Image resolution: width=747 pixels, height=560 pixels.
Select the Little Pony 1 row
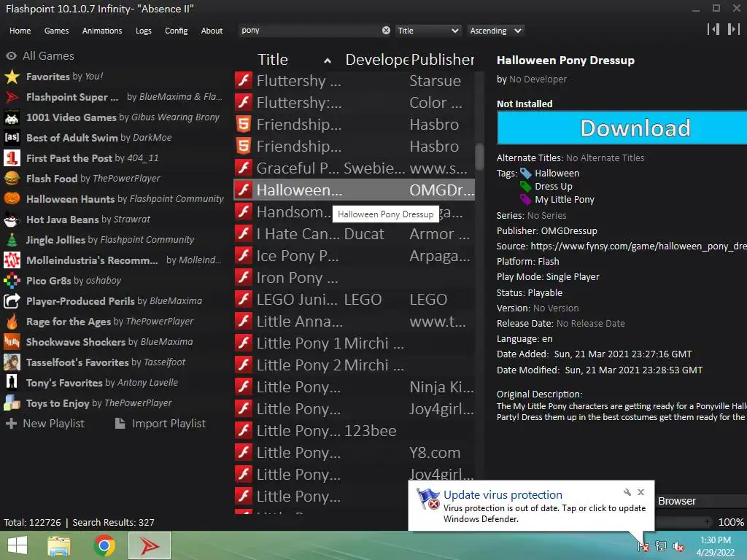pos(355,343)
